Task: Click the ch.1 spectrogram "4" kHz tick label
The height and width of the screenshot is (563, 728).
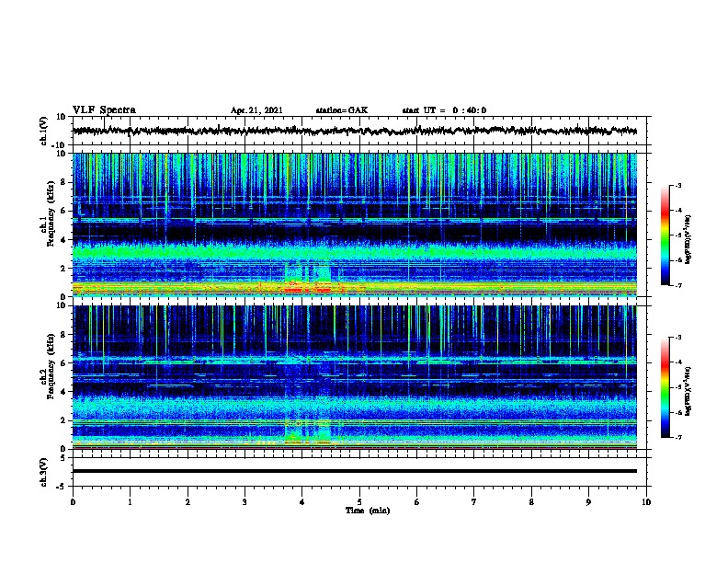Action: pos(63,240)
